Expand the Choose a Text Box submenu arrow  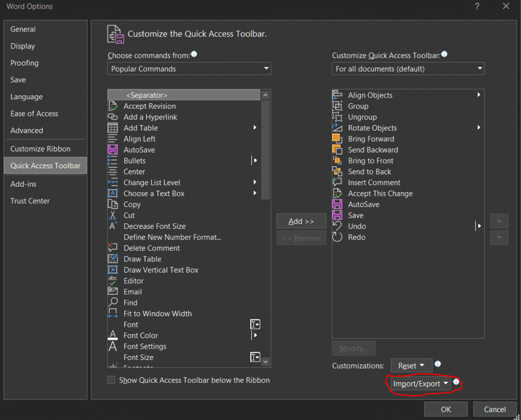pyautogui.click(x=255, y=193)
